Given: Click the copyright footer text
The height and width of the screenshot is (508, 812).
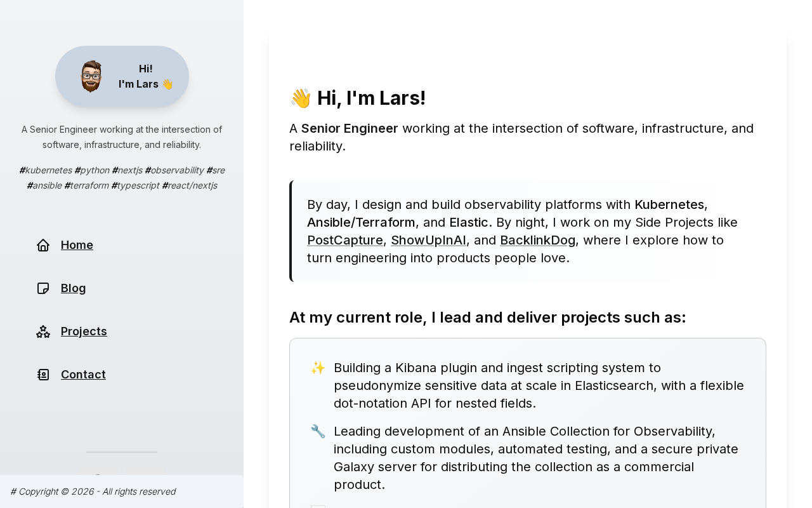Looking at the screenshot, I should tap(93, 491).
